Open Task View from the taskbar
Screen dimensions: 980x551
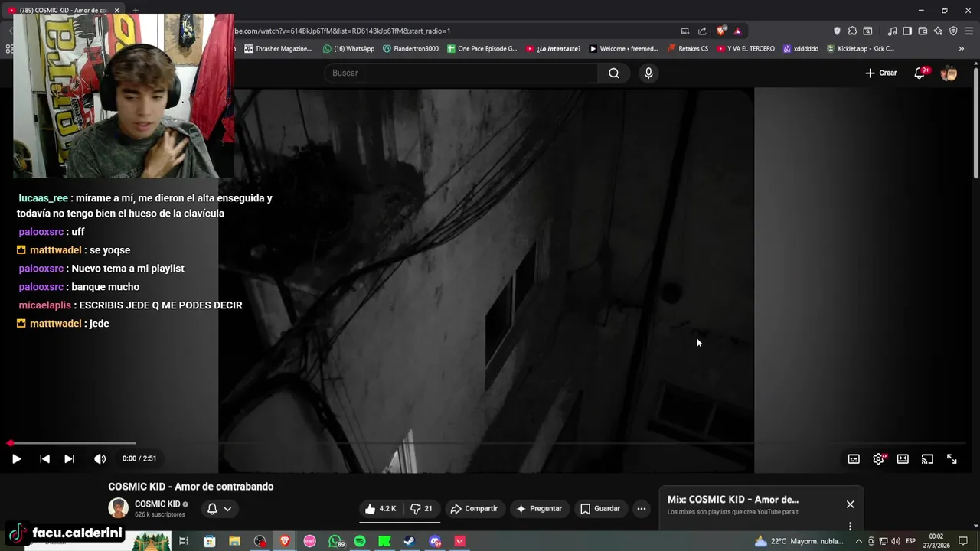pyautogui.click(x=184, y=541)
